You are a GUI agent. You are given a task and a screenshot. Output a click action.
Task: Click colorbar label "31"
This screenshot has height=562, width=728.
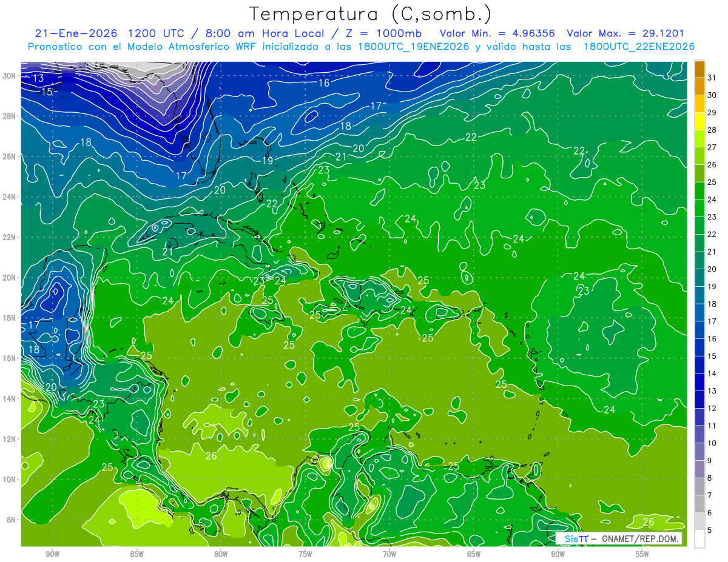click(x=712, y=78)
